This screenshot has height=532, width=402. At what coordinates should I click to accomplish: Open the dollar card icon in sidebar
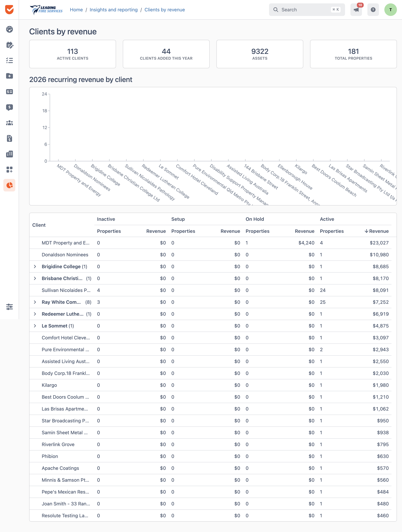[x=9, y=92]
